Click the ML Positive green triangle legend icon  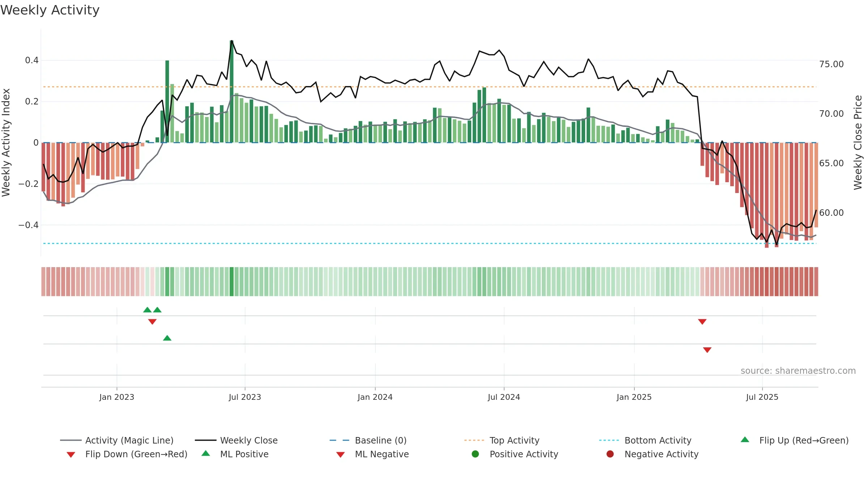coord(206,453)
